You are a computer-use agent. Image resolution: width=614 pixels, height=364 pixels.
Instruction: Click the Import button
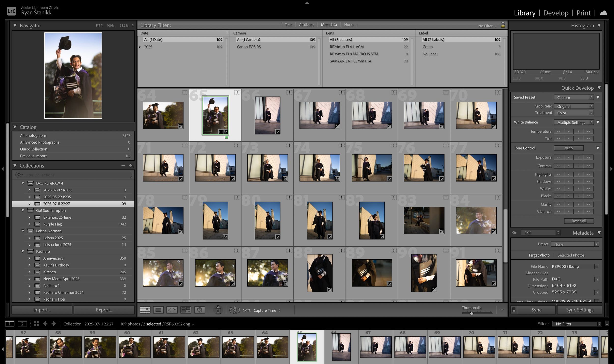(42, 310)
